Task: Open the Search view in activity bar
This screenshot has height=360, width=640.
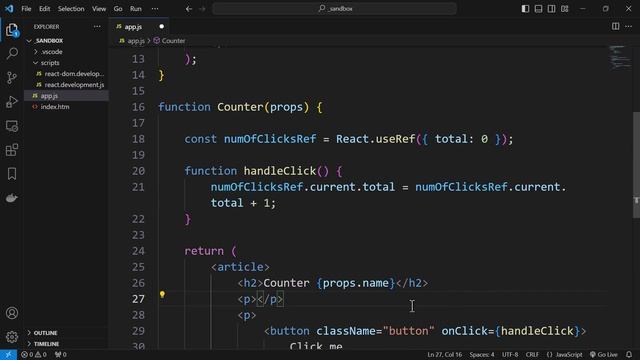Action: [12, 53]
